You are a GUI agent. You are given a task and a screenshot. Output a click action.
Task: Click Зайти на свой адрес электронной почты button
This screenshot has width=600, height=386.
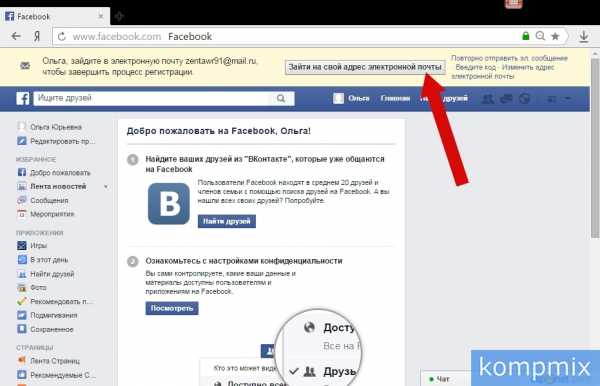click(x=365, y=67)
